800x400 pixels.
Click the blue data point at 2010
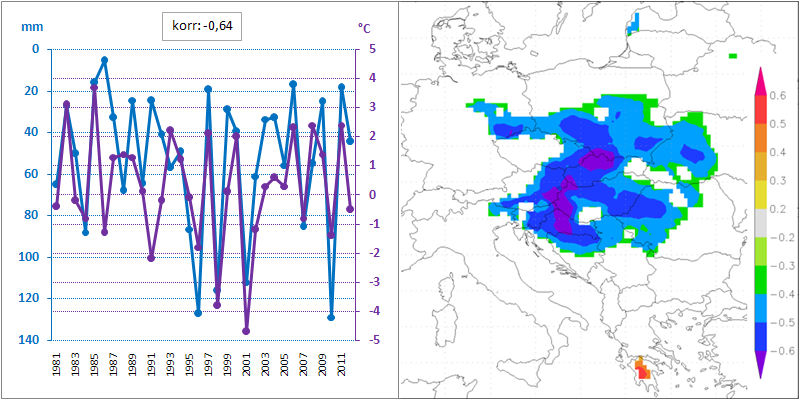[331, 317]
